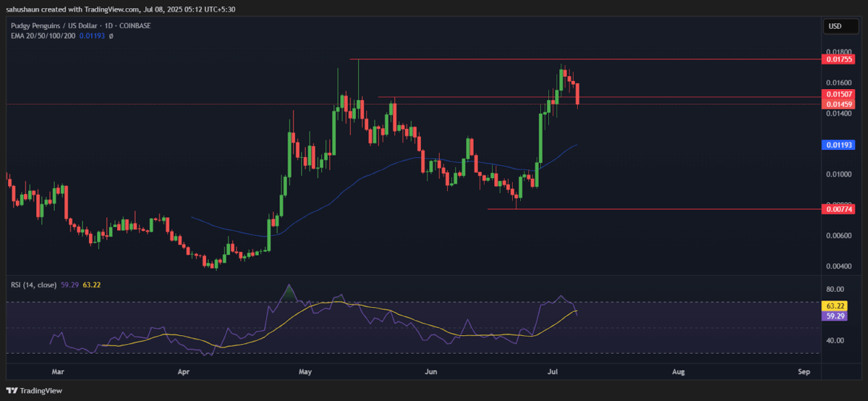The height and width of the screenshot is (401, 868).
Task: Click the ø symbol beside the EMA value
Action: pos(111,35)
